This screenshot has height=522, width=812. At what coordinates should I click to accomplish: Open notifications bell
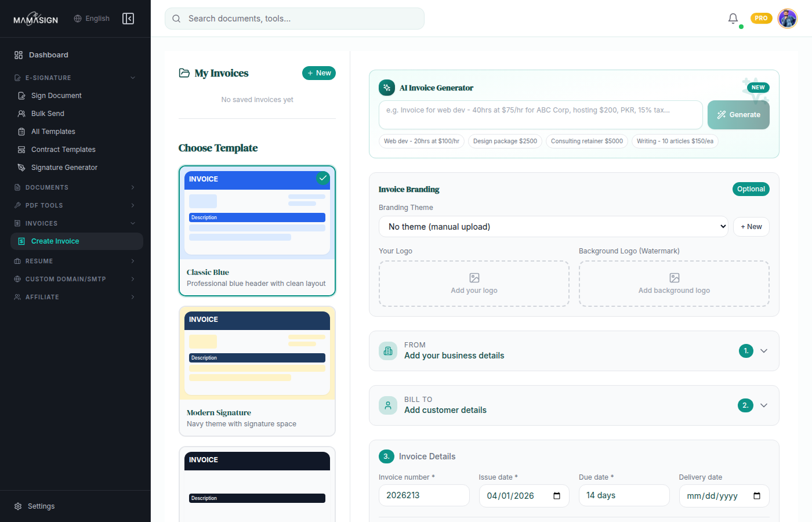[733, 19]
